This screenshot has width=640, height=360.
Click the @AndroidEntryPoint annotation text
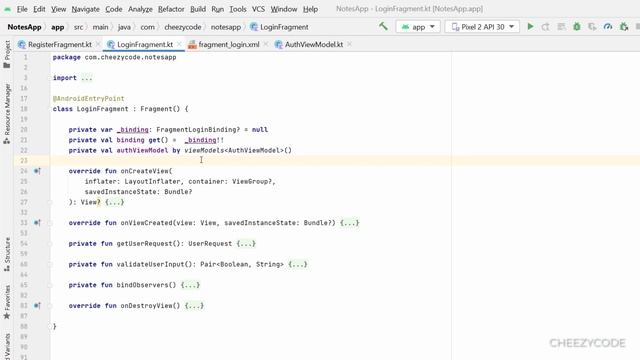pos(89,98)
